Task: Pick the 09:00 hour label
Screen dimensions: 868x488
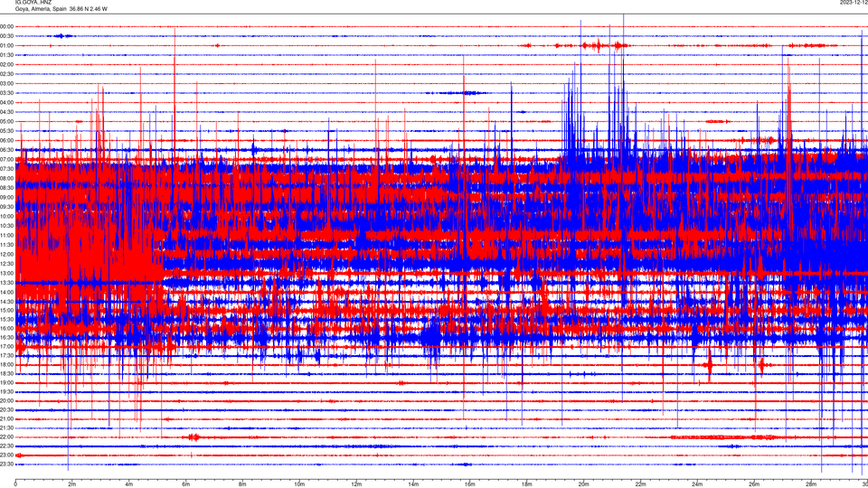Action: 6,198
